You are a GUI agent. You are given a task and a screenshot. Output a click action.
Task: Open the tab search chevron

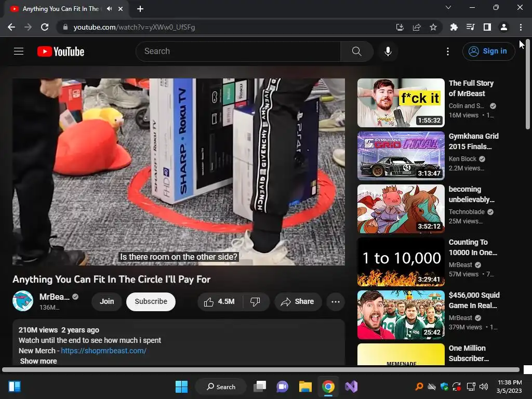448,7
